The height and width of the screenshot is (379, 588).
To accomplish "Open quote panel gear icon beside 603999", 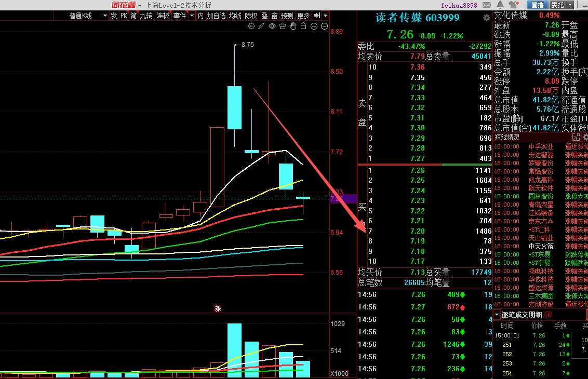I will [486, 18].
